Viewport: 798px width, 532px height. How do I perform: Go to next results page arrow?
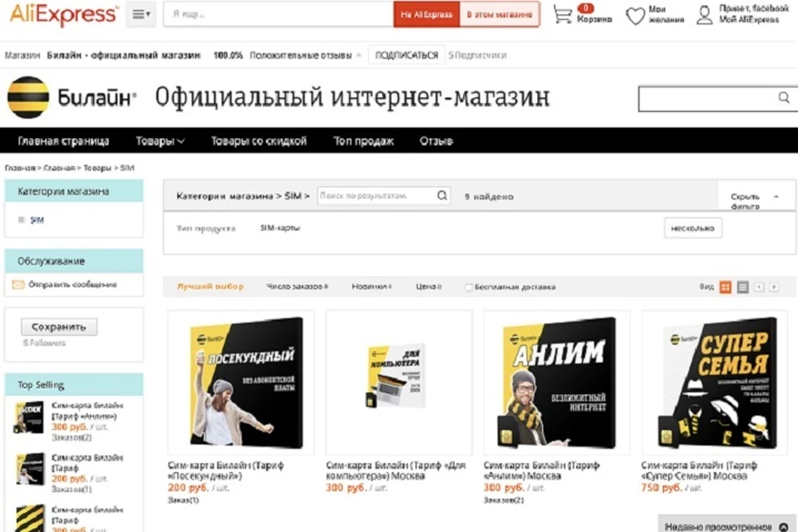click(x=774, y=287)
